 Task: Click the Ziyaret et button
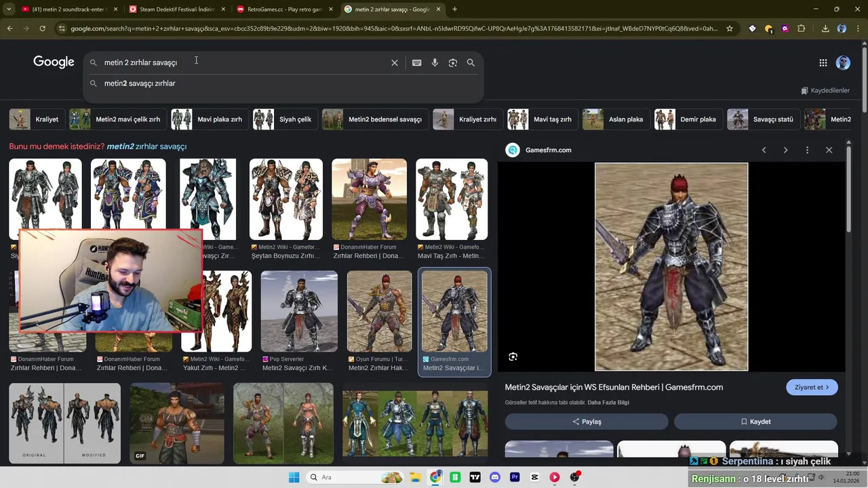tap(812, 387)
